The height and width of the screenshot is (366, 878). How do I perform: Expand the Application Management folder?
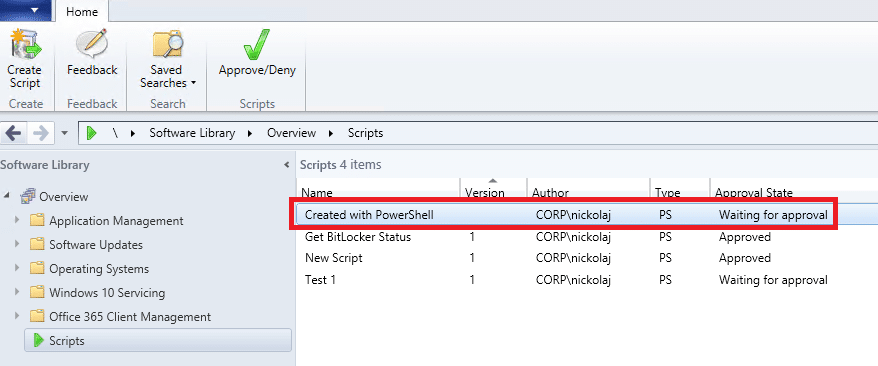(x=17, y=220)
